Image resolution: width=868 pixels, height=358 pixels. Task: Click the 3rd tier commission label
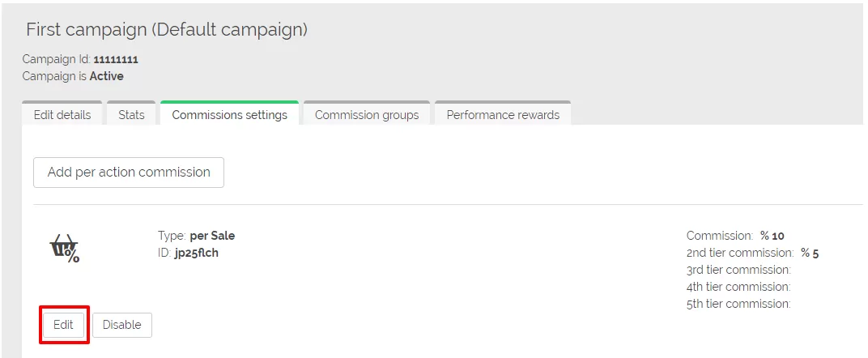pos(738,270)
